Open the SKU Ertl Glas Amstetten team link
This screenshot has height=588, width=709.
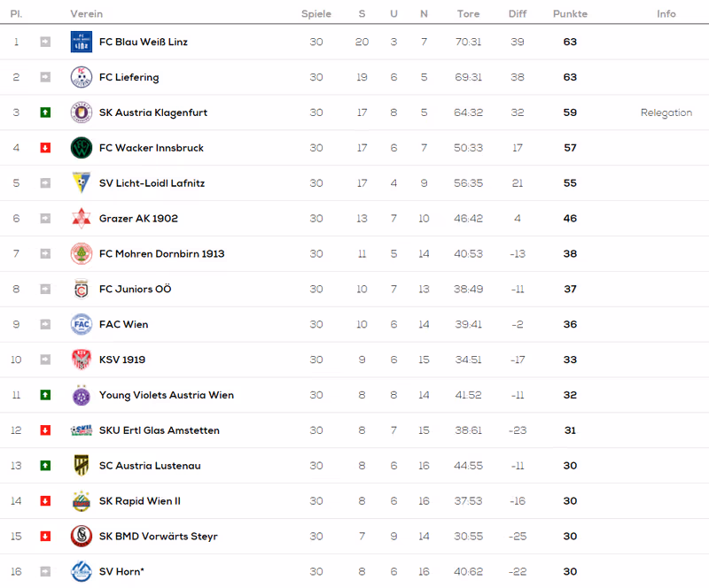click(x=160, y=430)
